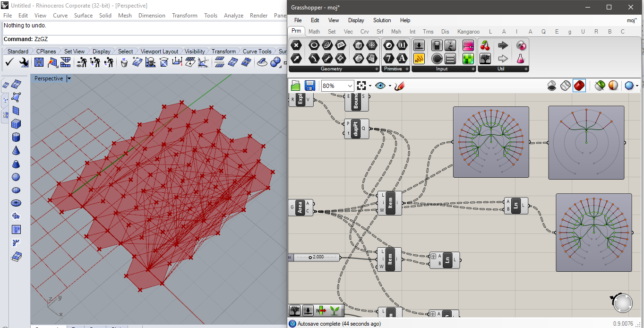The image size is (644, 328).
Task: Expand the Geometry panel components
Action: point(377,69)
